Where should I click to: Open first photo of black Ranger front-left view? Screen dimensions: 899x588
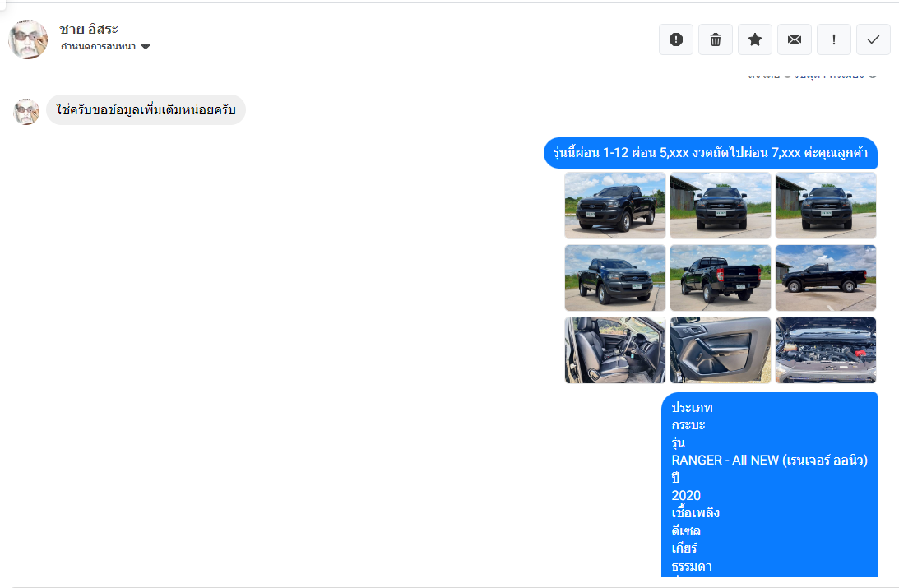(615, 206)
